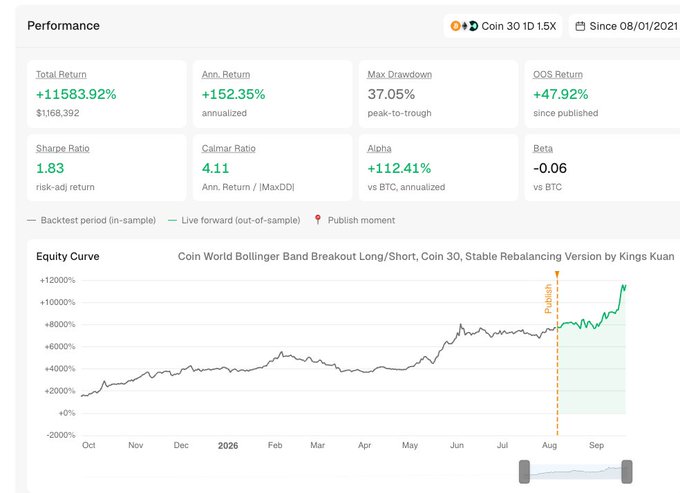This screenshot has width=680, height=493.
Task: Click the Coin World Bollinger Band strategy title
Action: tap(426, 256)
